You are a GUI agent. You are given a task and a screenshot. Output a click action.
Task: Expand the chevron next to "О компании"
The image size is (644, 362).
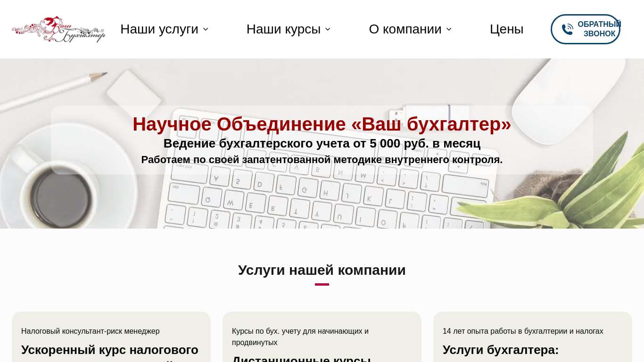pyautogui.click(x=449, y=29)
